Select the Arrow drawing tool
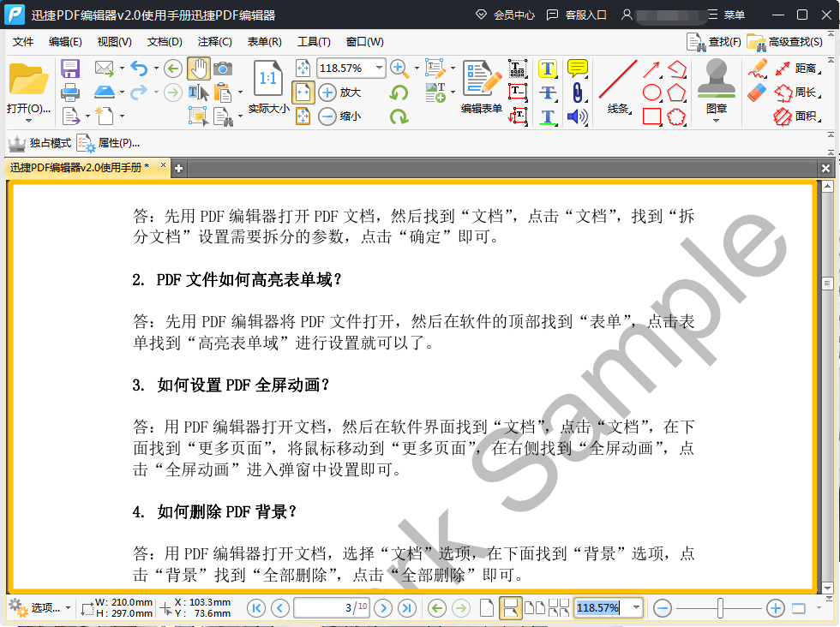 point(651,69)
